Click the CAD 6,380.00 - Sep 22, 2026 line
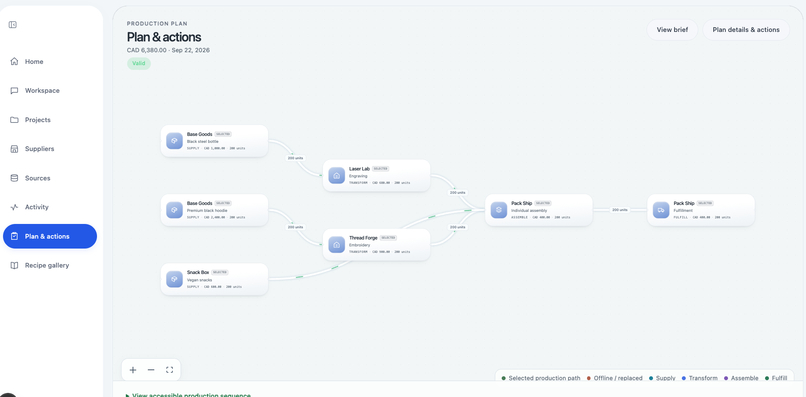The image size is (806, 397). pyautogui.click(x=168, y=50)
